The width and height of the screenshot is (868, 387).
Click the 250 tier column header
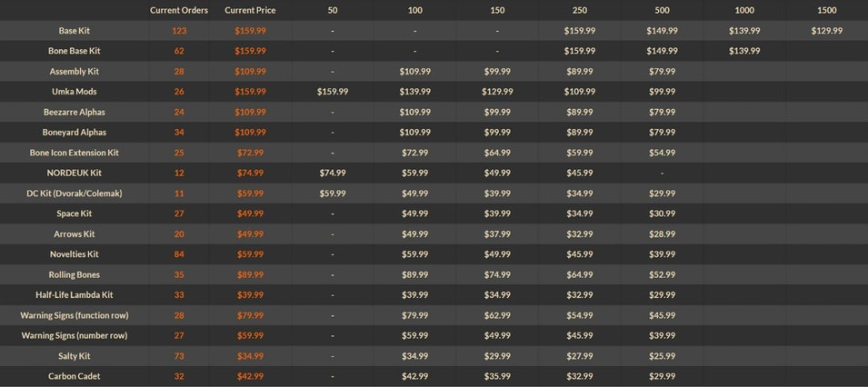[x=579, y=10]
